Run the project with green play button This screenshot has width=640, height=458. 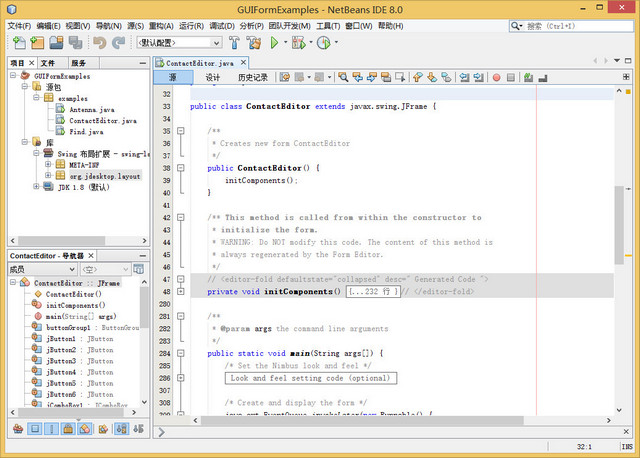point(276,42)
